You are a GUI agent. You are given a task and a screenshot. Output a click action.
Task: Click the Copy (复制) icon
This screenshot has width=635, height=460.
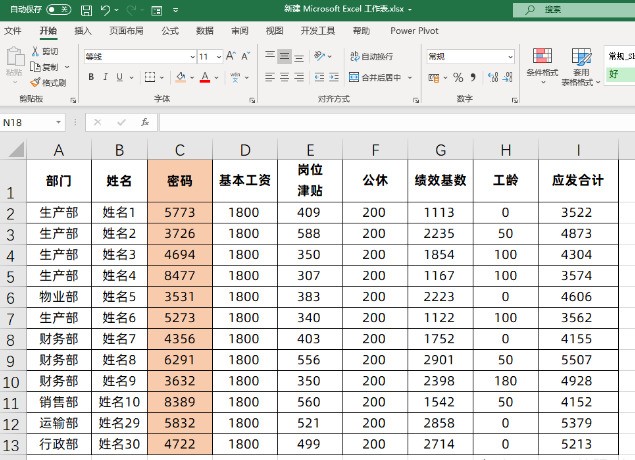coord(36,66)
